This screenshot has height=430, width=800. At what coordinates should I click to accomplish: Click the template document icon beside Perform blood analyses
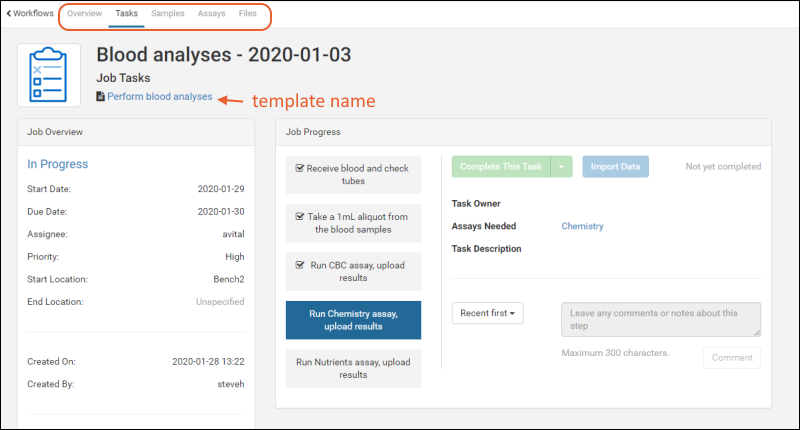point(100,97)
